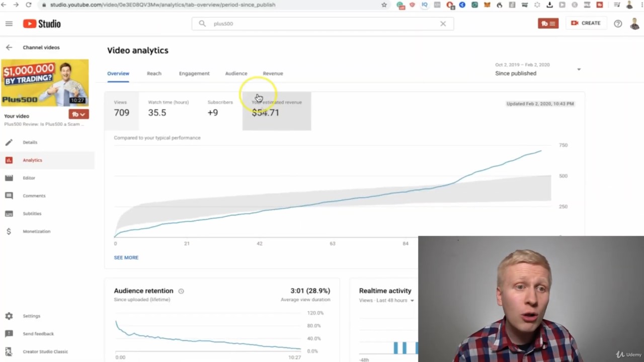Click Compared to your typical performance text
The height and width of the screenshot is (362, 644).
pos(157,138)
